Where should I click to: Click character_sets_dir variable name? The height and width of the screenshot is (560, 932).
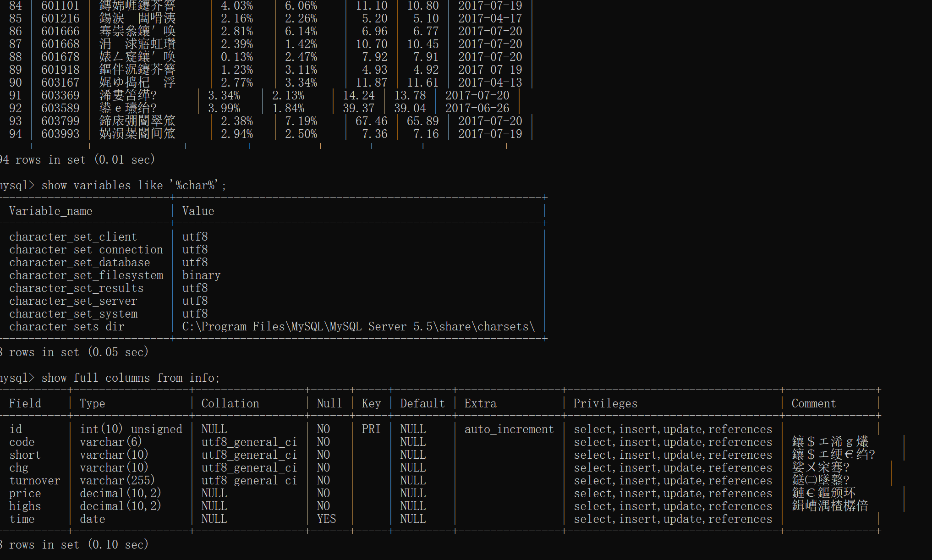click(67, 327)
